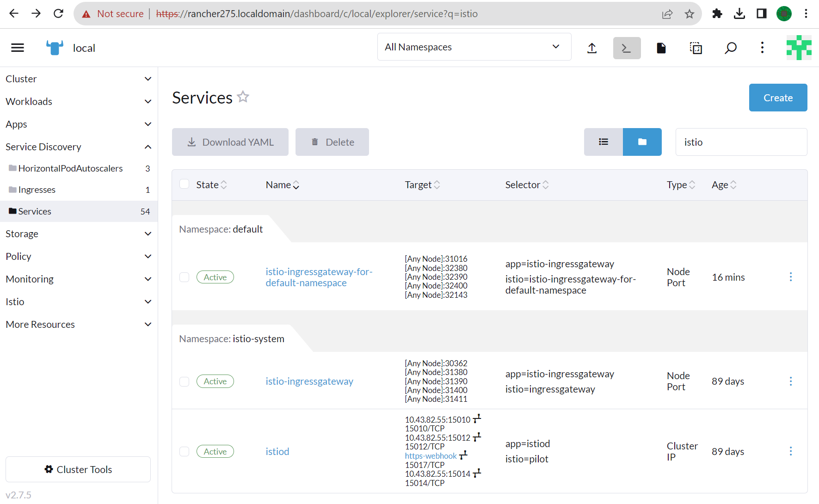Open the istio-ingressgateway service link
Viewport: 819px width, 504px height.
309,381
